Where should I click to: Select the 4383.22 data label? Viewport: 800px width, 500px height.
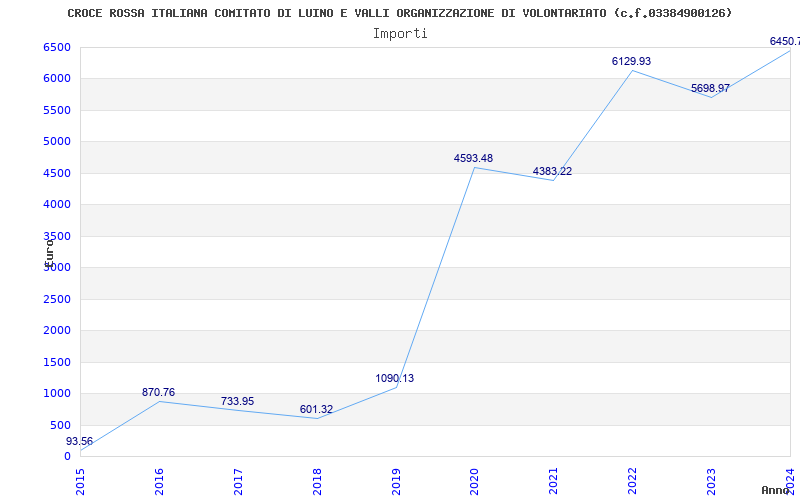(x=553, y=172)
